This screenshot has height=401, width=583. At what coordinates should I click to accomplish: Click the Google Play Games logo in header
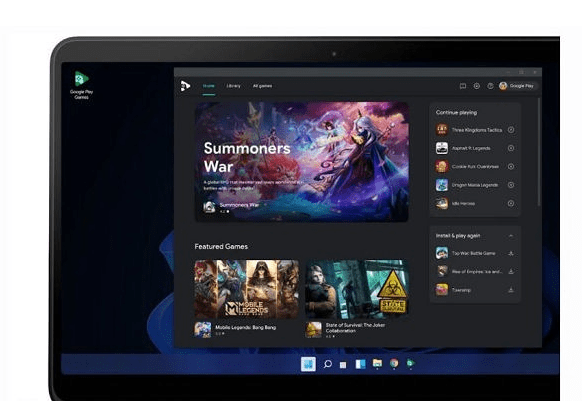pos(185,86)
